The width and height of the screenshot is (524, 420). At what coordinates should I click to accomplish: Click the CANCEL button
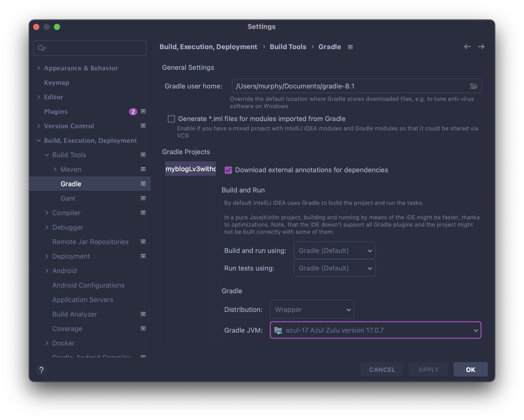point(382,370)
